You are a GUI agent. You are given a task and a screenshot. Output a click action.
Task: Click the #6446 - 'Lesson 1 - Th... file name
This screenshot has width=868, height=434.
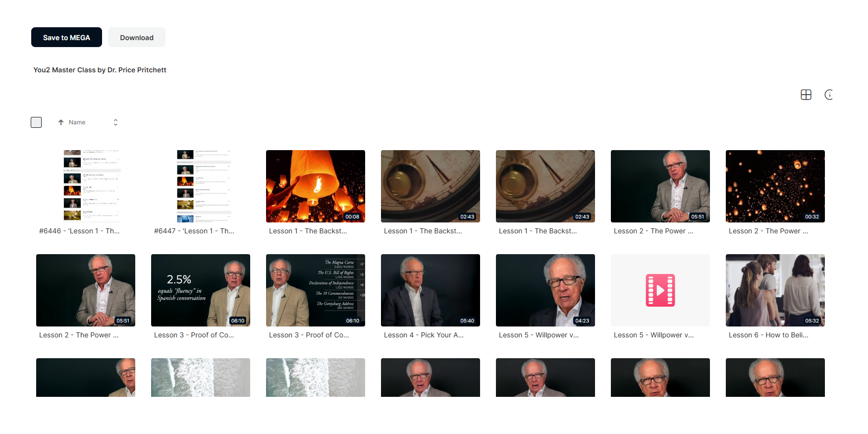pyautogui.click(x=79, y=231)
